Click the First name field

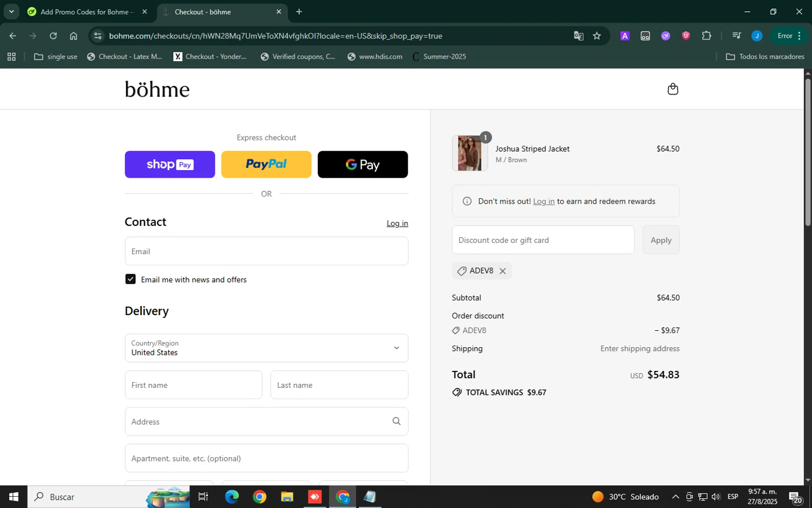(x=194, y=385)
